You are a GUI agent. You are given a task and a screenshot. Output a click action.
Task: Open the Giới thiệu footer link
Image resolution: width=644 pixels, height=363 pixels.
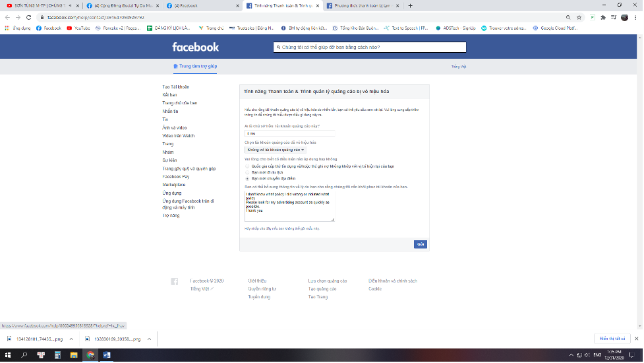(x=257, y=281)
